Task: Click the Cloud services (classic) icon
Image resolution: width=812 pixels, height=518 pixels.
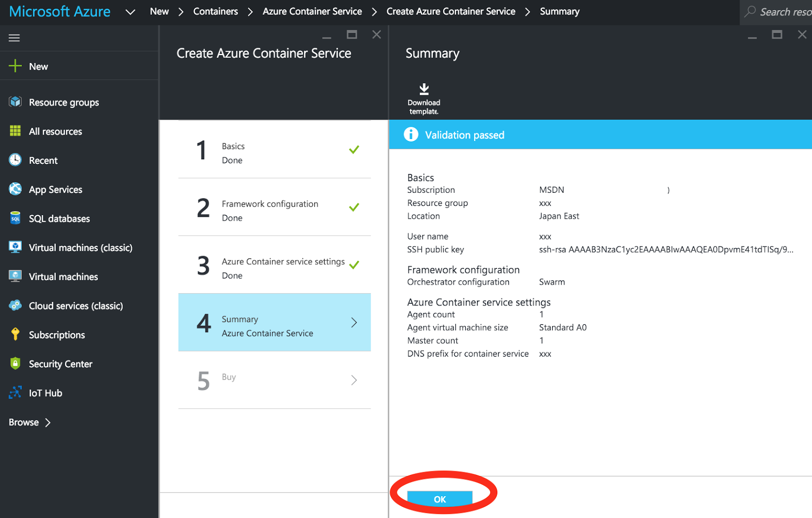Action: click(x=15, y=305)
